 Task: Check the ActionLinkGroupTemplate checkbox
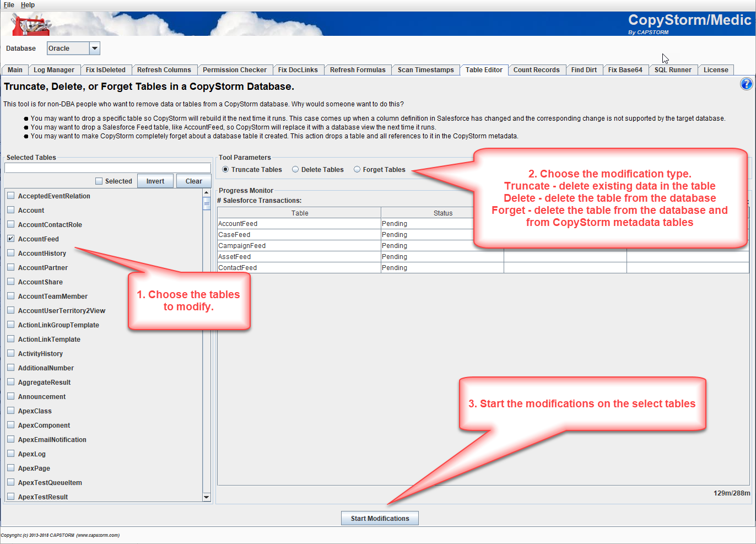[10, 324]
